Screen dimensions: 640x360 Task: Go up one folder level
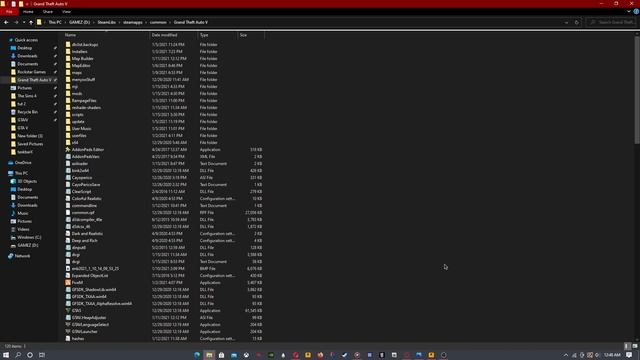pos(31,22)
